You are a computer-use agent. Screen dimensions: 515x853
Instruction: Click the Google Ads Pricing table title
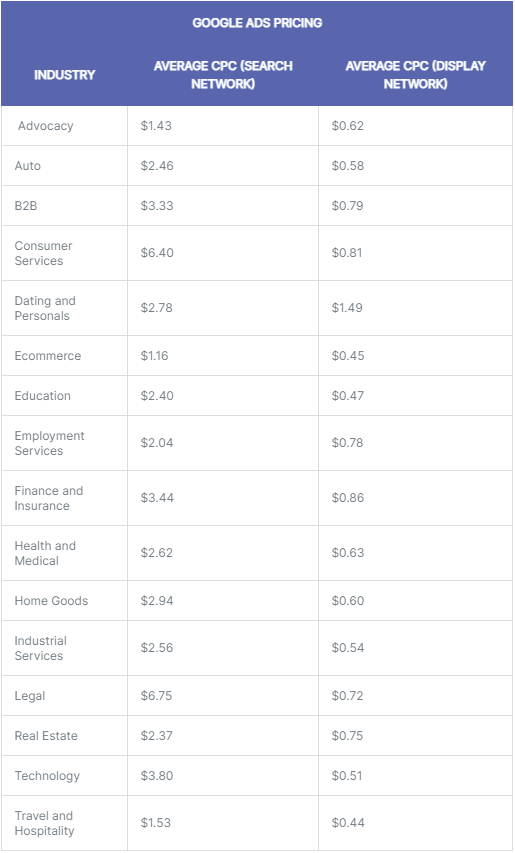click(257, 23)
